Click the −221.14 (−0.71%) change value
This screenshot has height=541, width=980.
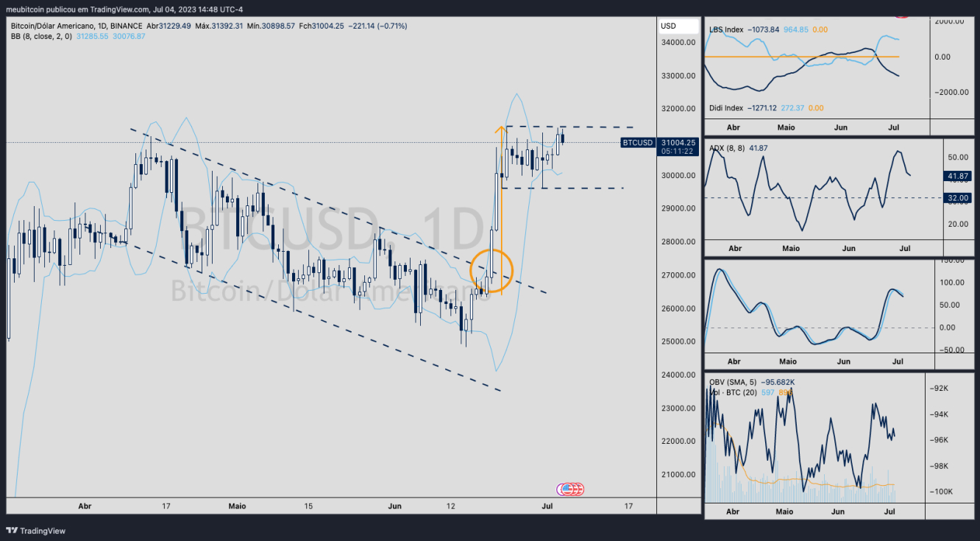(x=377, y=26)
